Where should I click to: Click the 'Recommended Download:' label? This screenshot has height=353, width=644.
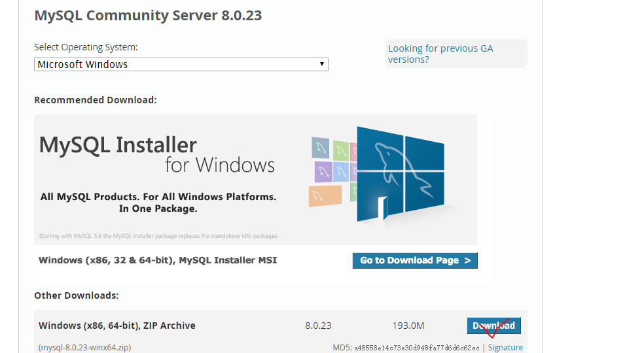click(96, 100)
